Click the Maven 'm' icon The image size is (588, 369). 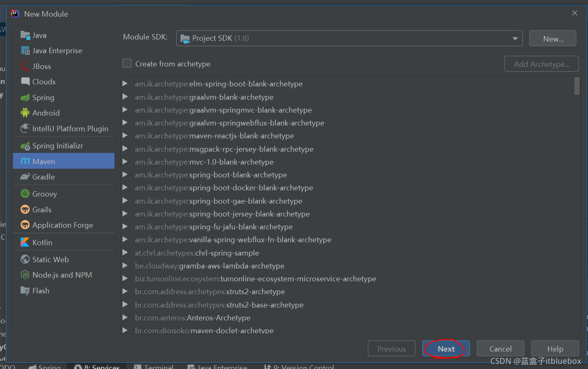pyautogui.click(x=25, y=161)
